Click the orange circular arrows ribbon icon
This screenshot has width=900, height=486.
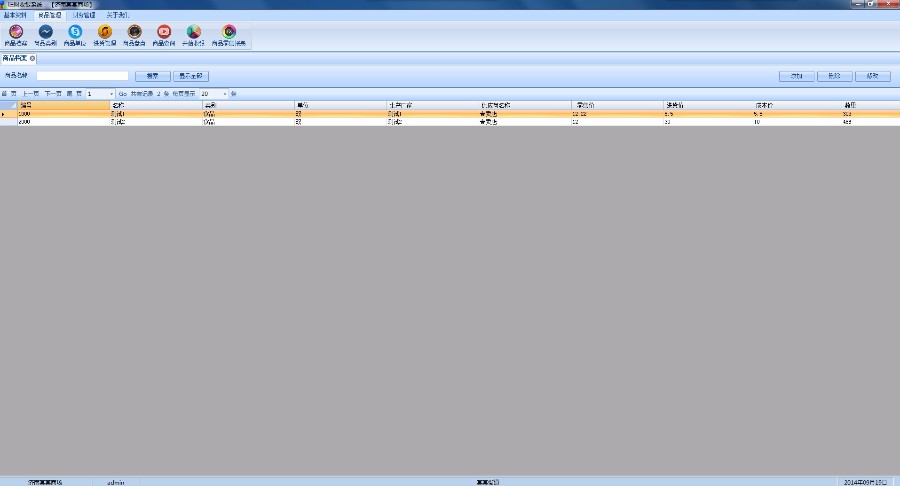pyautogui.click(x=105, y=32)
